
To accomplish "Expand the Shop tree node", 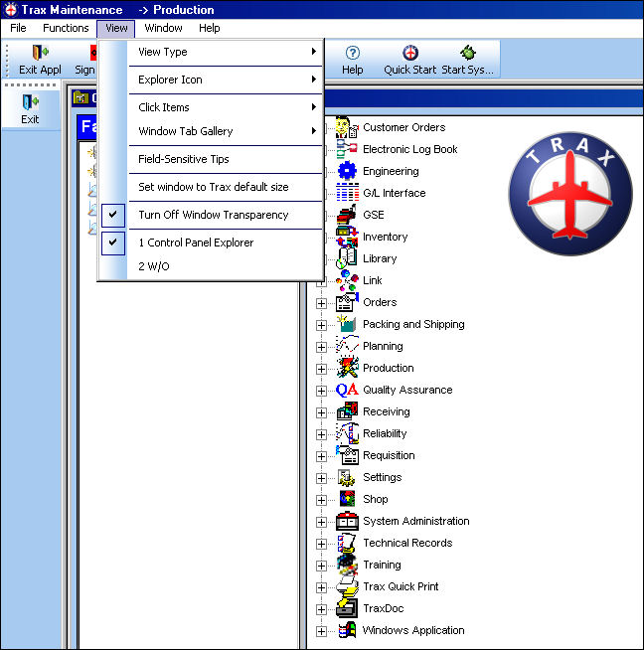I will [321, 500].
